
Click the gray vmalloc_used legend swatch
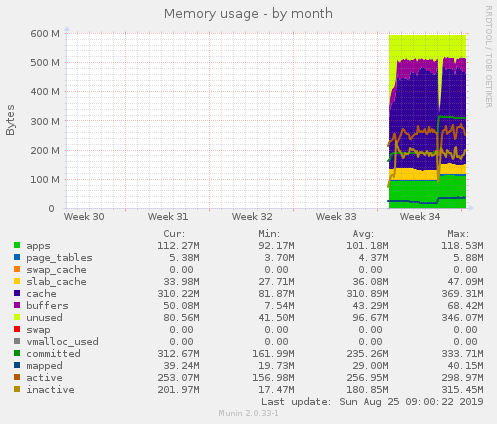pyautogui.click(x=17, y=341)
